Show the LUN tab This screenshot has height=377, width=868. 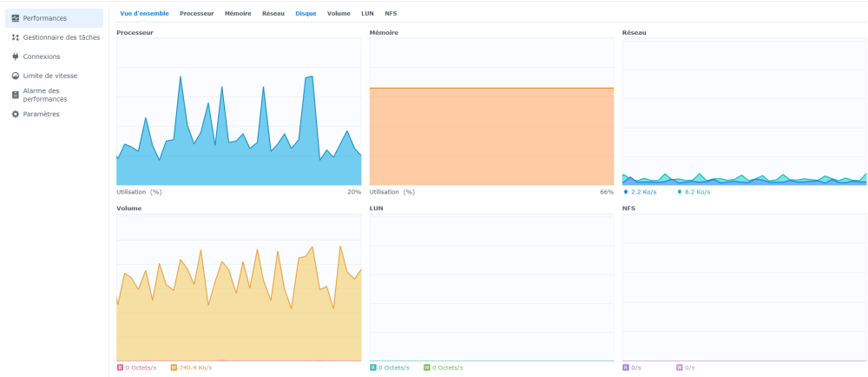(367, 14)
